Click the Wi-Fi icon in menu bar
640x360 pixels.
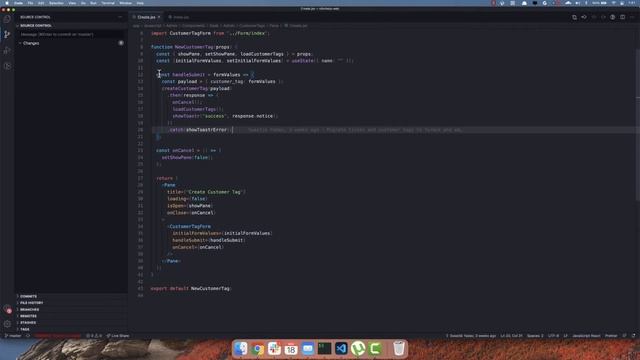(x=613, y=3)
